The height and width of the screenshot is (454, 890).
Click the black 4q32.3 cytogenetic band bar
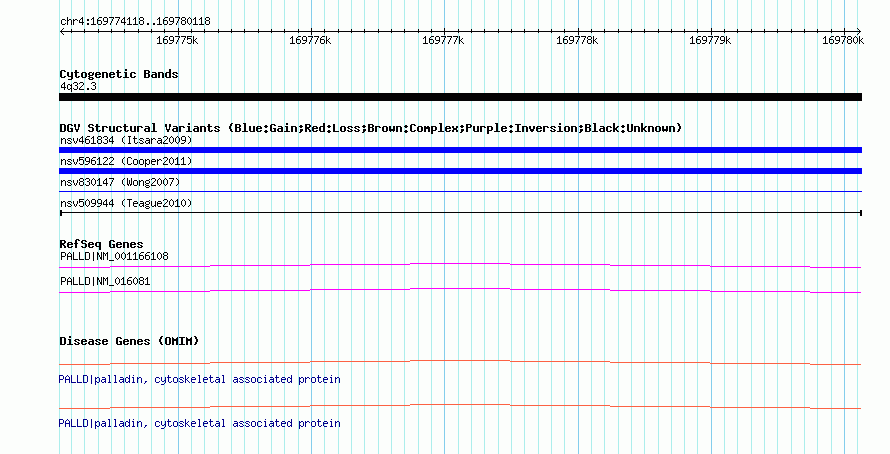click(x=460, y=97)
